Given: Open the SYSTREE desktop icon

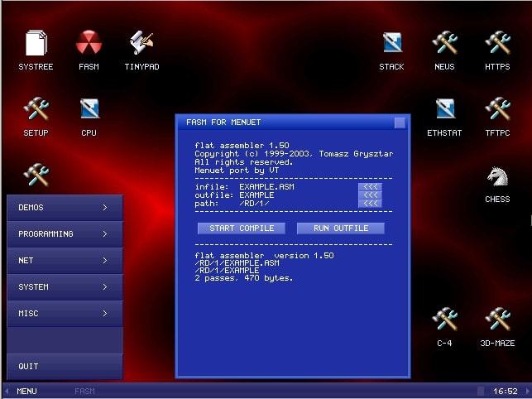Looking at the screenshot, I should [36, 44].
